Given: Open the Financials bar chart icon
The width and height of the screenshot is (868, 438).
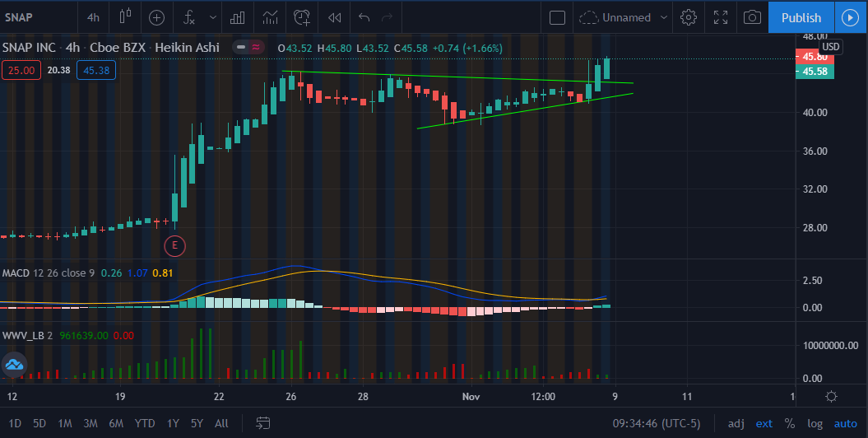Looking at the screenshot, I should coord(238,18).
